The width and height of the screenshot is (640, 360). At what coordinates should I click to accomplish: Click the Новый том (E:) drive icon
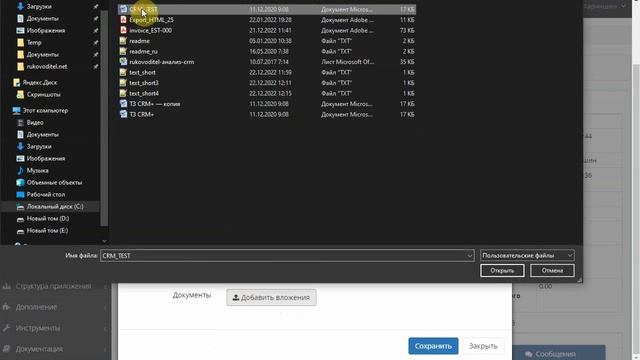click(x=20, y=231)
